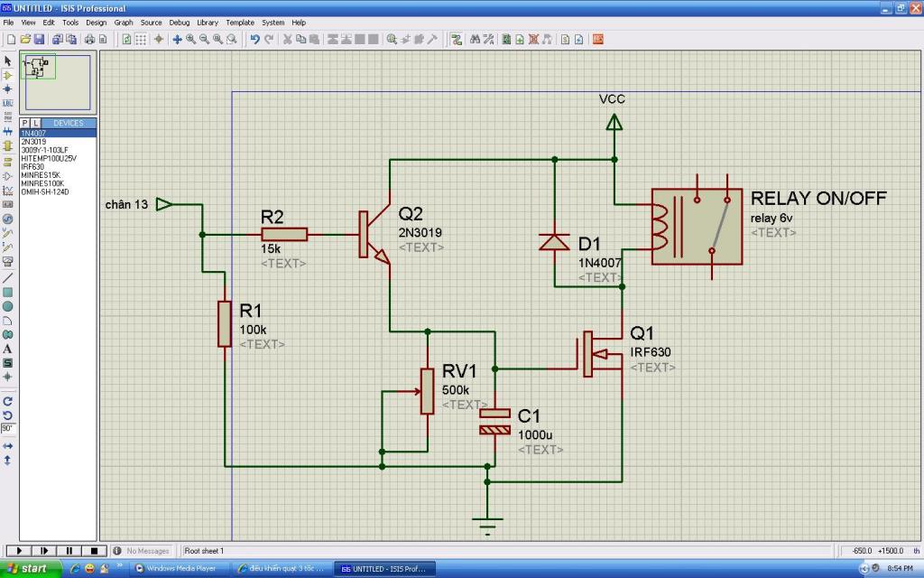Rotate clockwise using the rotation icon
The image size is (924, 578).
click(7, 402)
